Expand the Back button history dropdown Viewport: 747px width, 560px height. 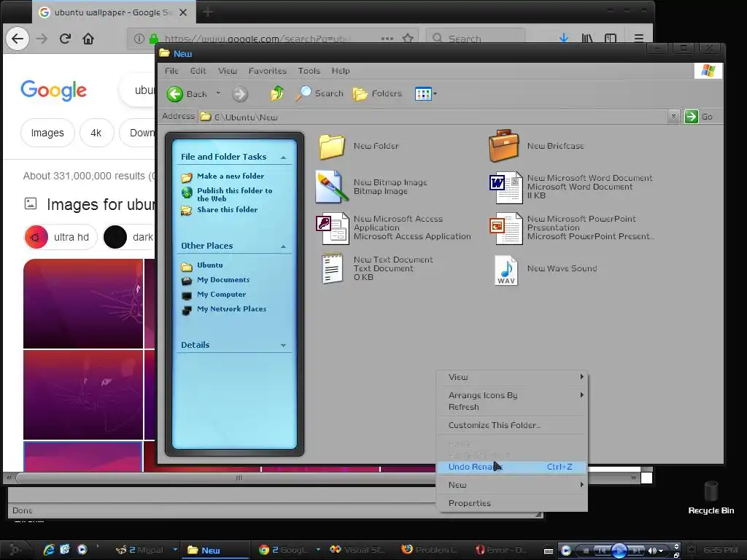coord(218,93)
